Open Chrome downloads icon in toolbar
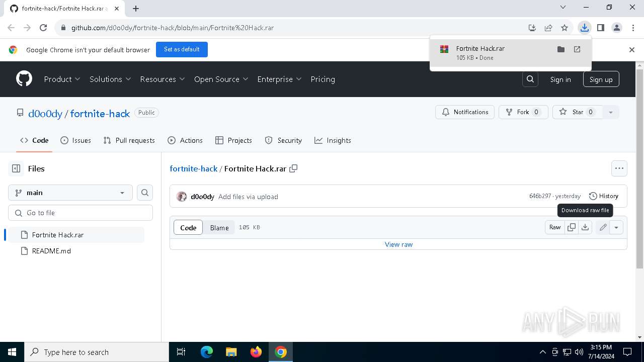The width and height of the screenshot is (644, 362). 584,28
